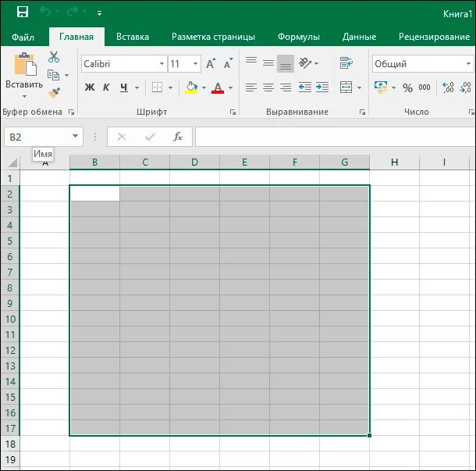476x471 pixels.
Task: Click the Вставить paste clipboard icon
Action: 26,64
